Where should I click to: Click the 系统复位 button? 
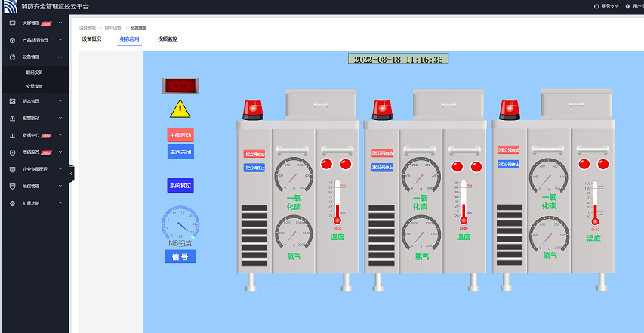coord(180,185)
